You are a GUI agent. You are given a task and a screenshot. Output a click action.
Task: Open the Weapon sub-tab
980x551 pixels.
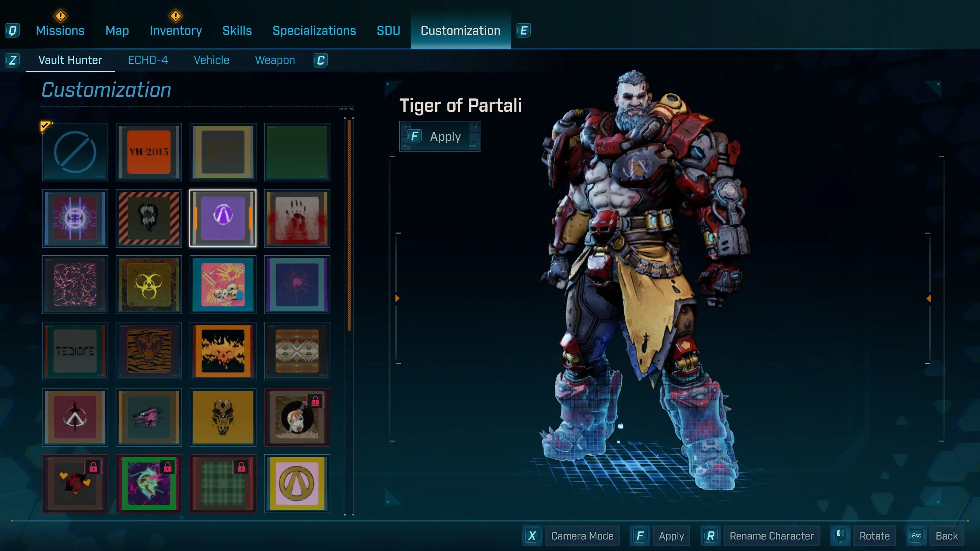tap(275, 60)
